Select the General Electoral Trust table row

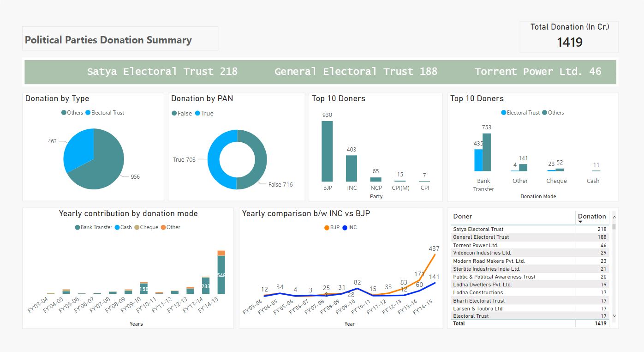[530, 237]
